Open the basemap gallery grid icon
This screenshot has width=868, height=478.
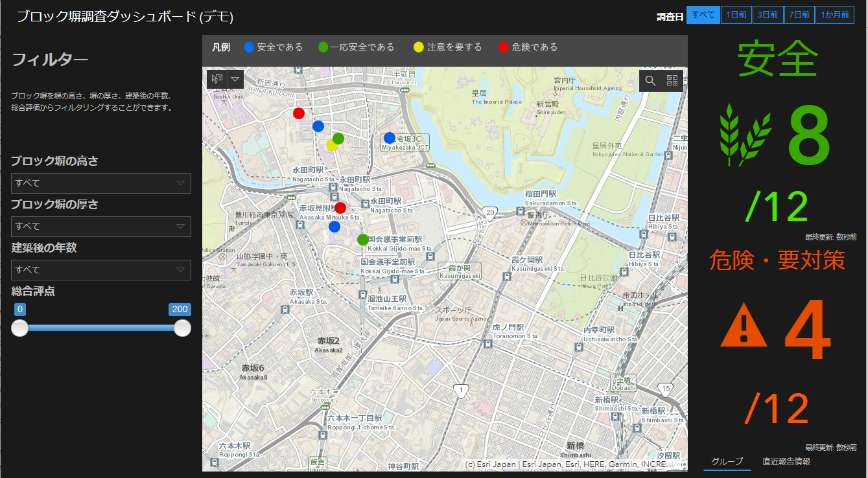point(672,81)
